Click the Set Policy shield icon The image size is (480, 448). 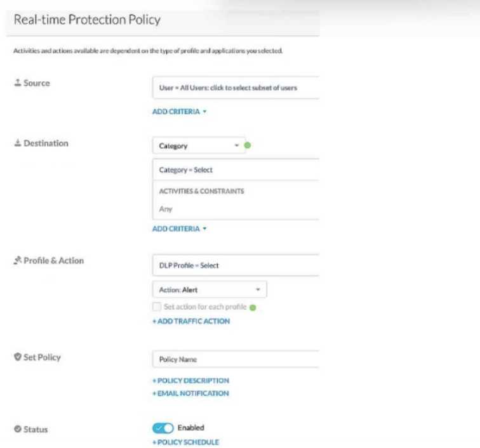pyautogui.click(x=17, y=357)
